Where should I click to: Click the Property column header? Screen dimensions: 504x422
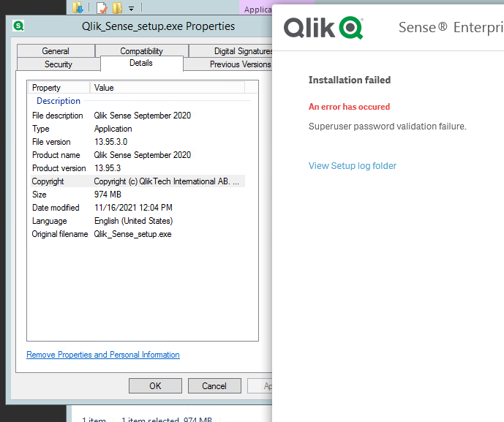[59, 88]
